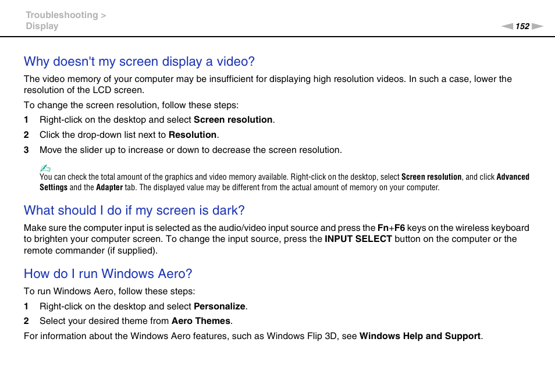Click page number 152

click(522, 26)
